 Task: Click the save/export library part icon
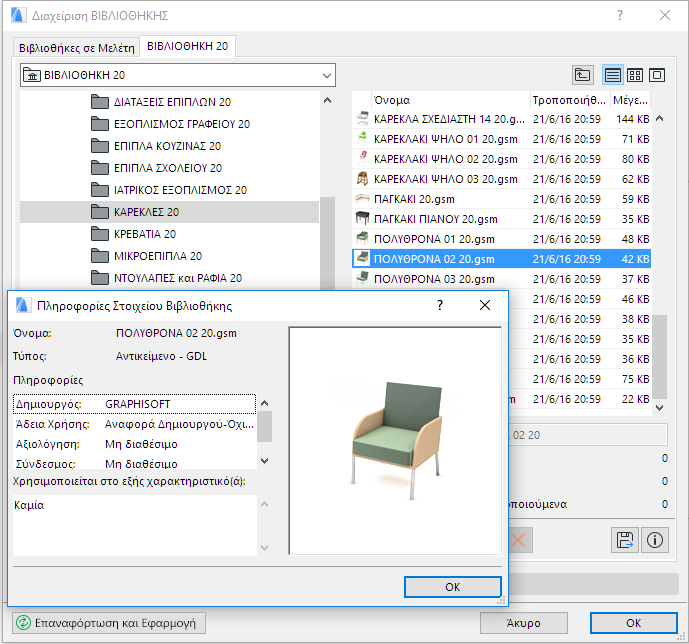tap(624, 540)
